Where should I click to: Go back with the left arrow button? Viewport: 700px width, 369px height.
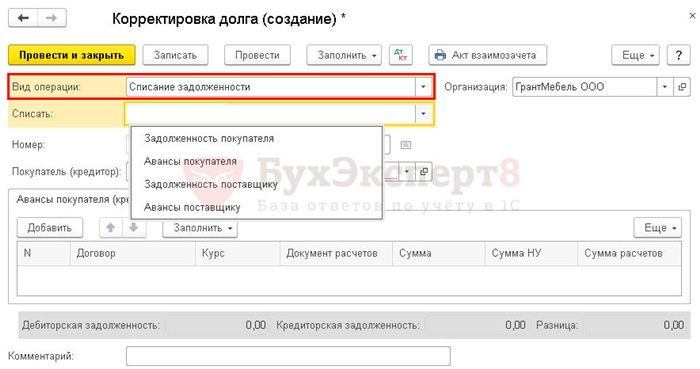(23, 18)
